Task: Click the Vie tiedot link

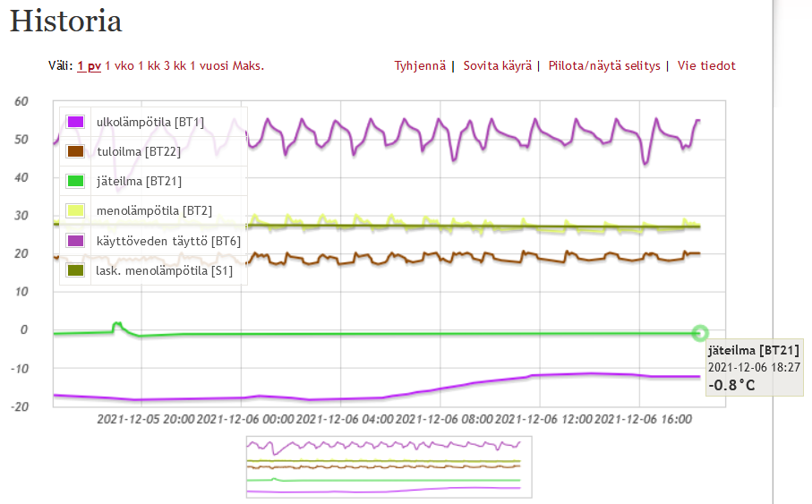Action: point(706,65)
